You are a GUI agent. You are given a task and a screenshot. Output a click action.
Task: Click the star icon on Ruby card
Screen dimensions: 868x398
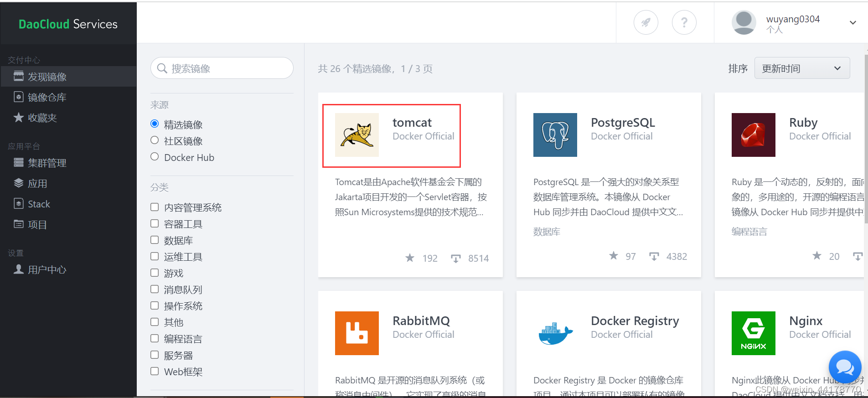pos(817,256)
